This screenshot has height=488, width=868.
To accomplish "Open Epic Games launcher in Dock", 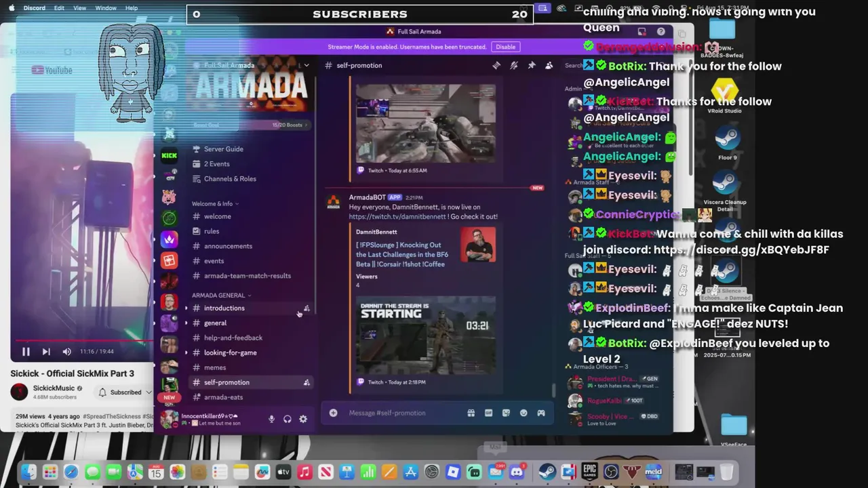I will pos(589,472).
